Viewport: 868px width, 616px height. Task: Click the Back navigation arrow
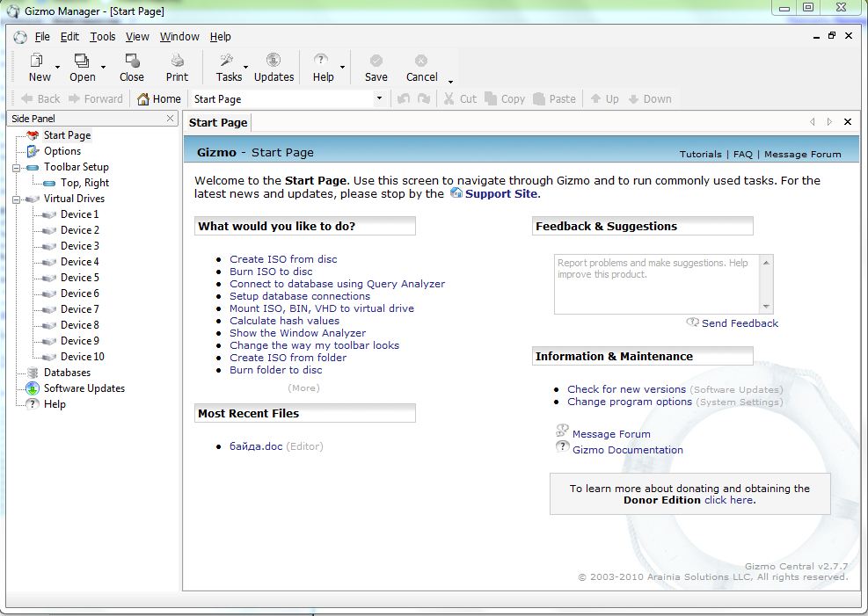[26, 99]
